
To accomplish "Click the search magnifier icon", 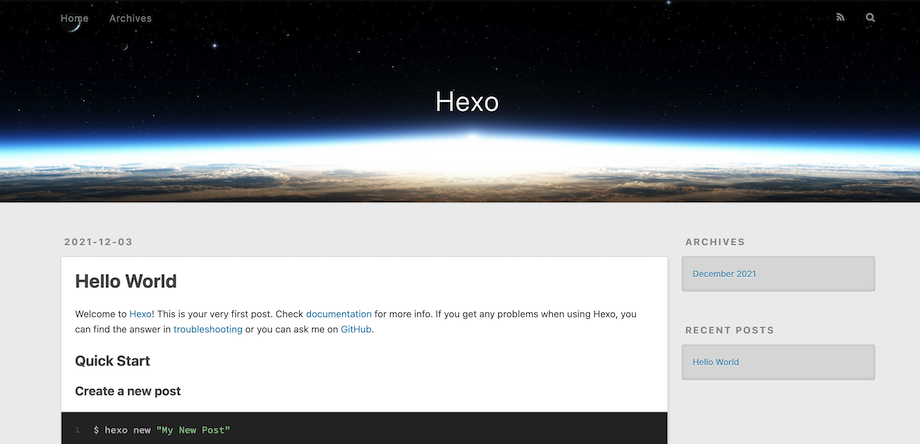I will click(x=870, y=18).
